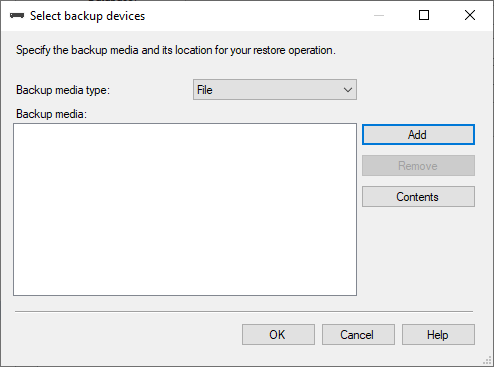This screenshot has width=494, height=367.
Task: Click the Backup media type label
Action: pyautogui.click(x=63, y=90)
